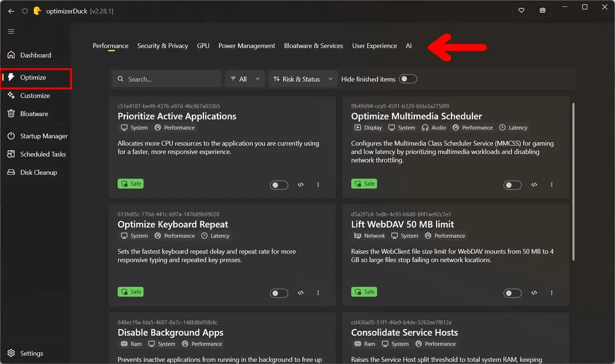
Task: Switch to Power Management tab
Action: 246,46
